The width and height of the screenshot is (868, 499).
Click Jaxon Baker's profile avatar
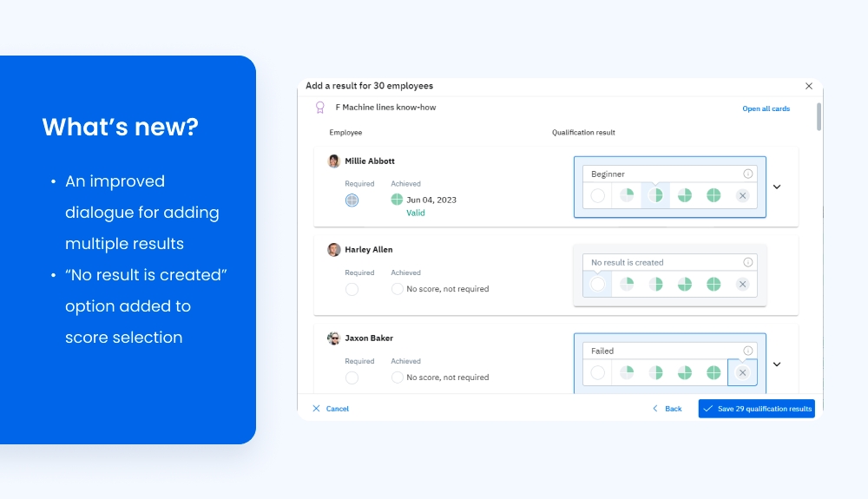333,338
